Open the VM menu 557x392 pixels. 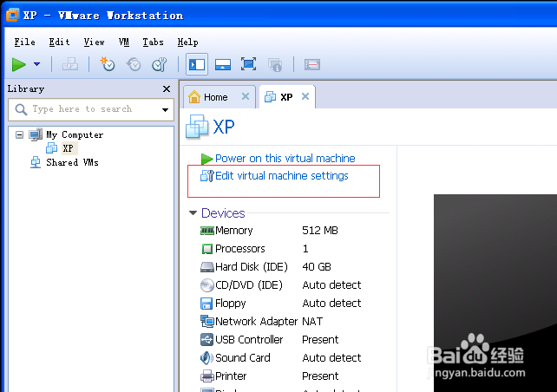click(123, 42)
